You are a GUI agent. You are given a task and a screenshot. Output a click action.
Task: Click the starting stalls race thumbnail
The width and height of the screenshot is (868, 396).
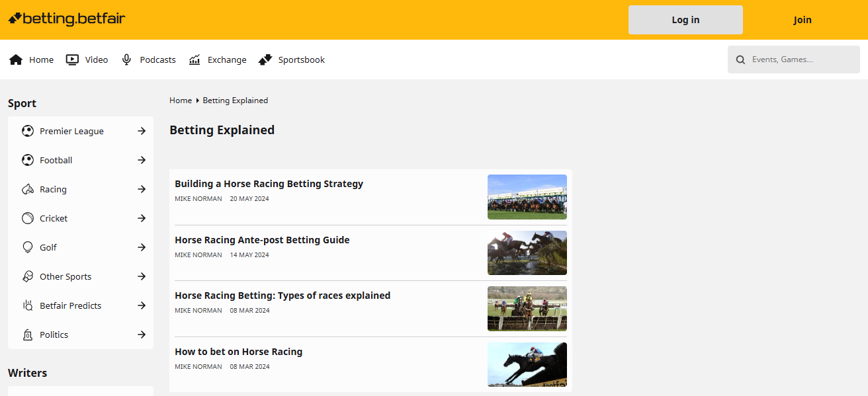pyautogui.click(x=527, y=197)
